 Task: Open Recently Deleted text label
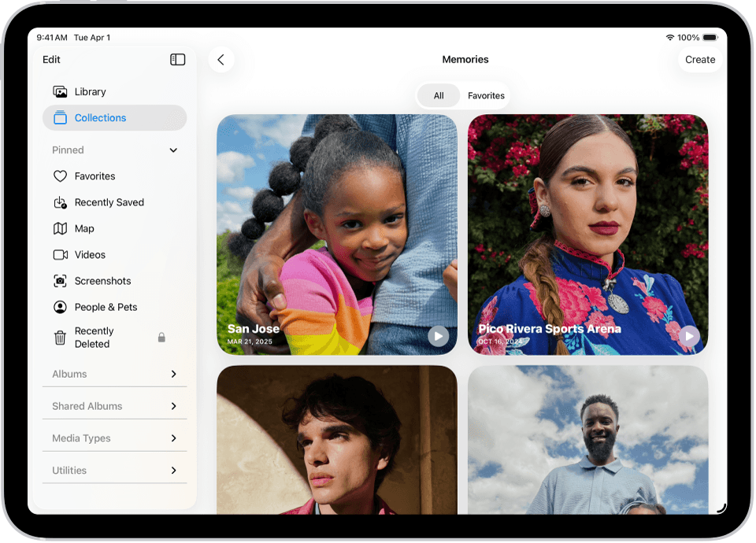coord(94,338)
